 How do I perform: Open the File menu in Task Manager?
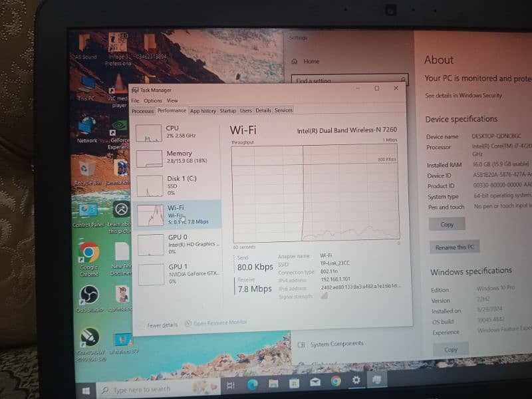pos(136,101)
